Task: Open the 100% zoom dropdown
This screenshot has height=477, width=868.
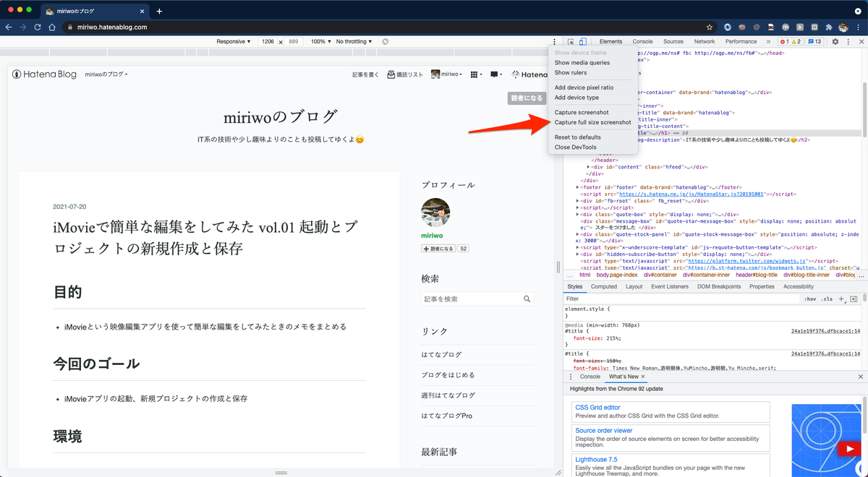Action: pos(320,42)
